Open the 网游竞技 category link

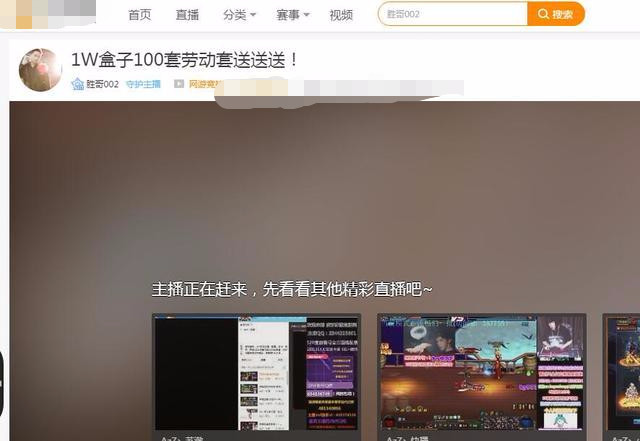pos(204,84)
